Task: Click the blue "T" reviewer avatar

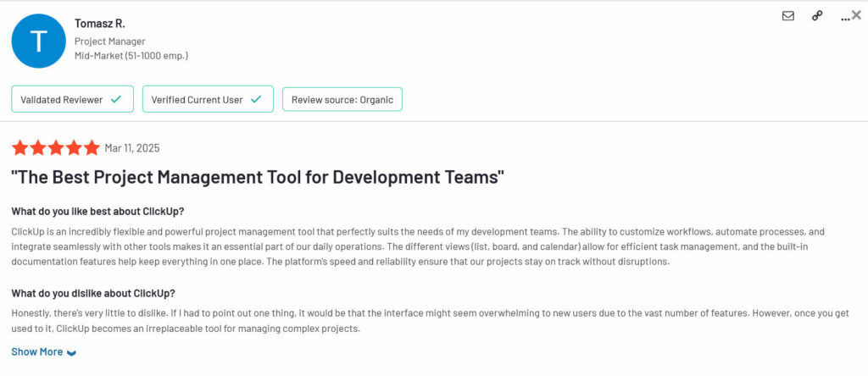Action: point(39,41)
